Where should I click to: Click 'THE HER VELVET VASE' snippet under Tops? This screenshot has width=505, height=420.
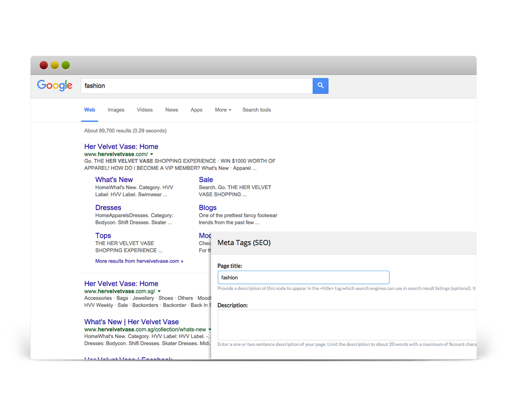coord(124,244)
